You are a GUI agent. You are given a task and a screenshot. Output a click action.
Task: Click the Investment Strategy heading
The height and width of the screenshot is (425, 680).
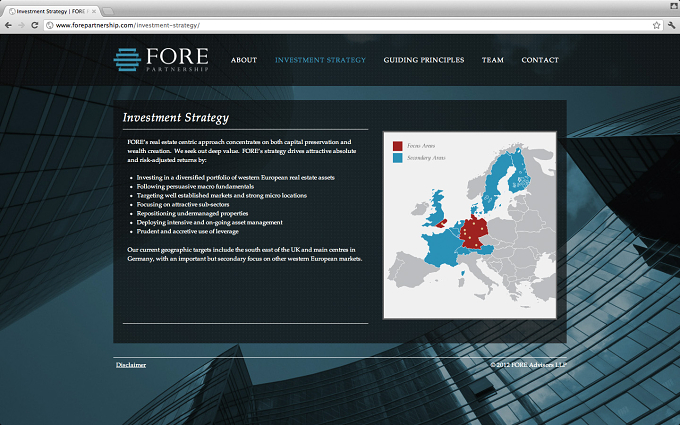click(x=176, y=118)
